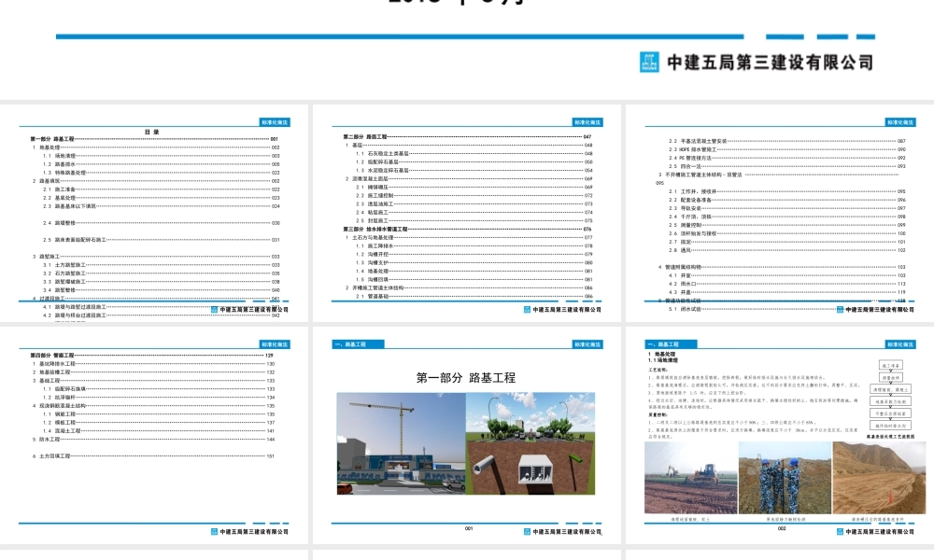The width and height of the screenshot is (934, 560).
Task: Select contents row 1.2 模板工程
Action: 159,423
